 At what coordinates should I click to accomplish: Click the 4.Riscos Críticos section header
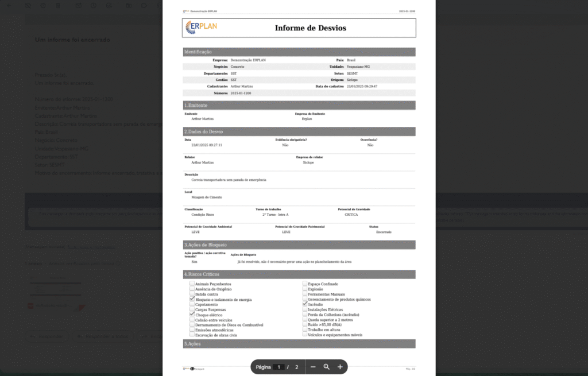299,274
